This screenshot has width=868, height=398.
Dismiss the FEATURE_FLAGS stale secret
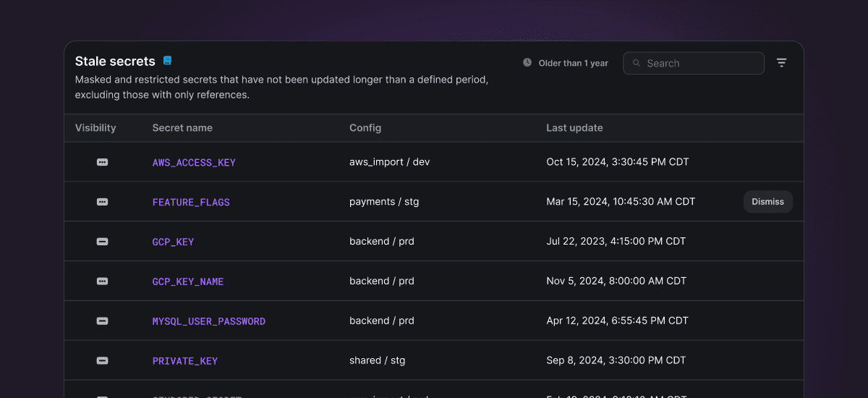click(x=768, y=202)
